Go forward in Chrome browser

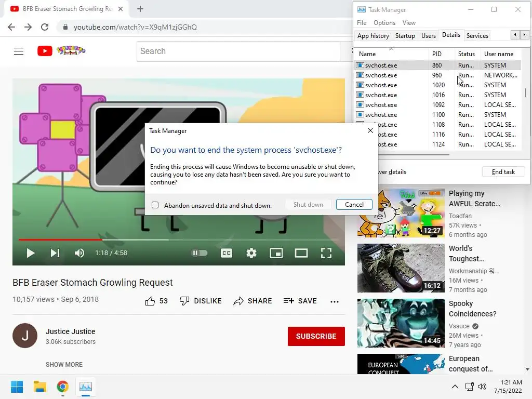coord(28,27)
